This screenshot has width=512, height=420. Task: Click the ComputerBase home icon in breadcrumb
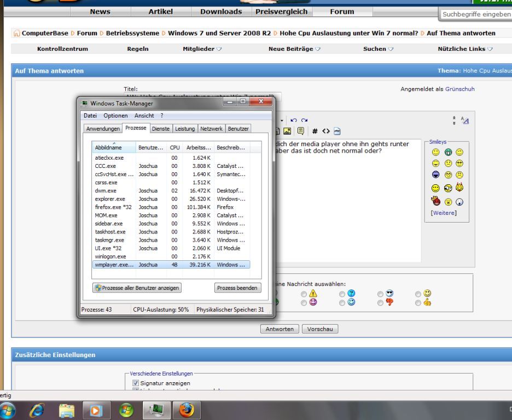tap(16, 33)
